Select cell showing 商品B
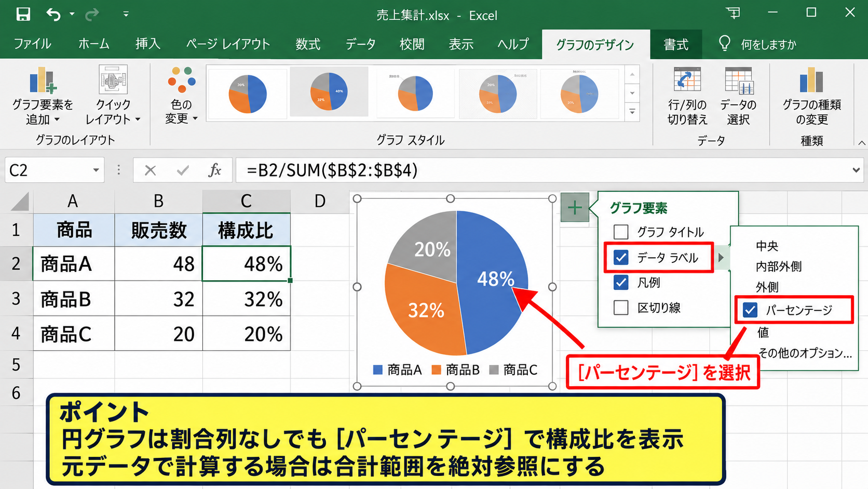The width and height of the screenshot is (868, 489). [x=74, y=299]
